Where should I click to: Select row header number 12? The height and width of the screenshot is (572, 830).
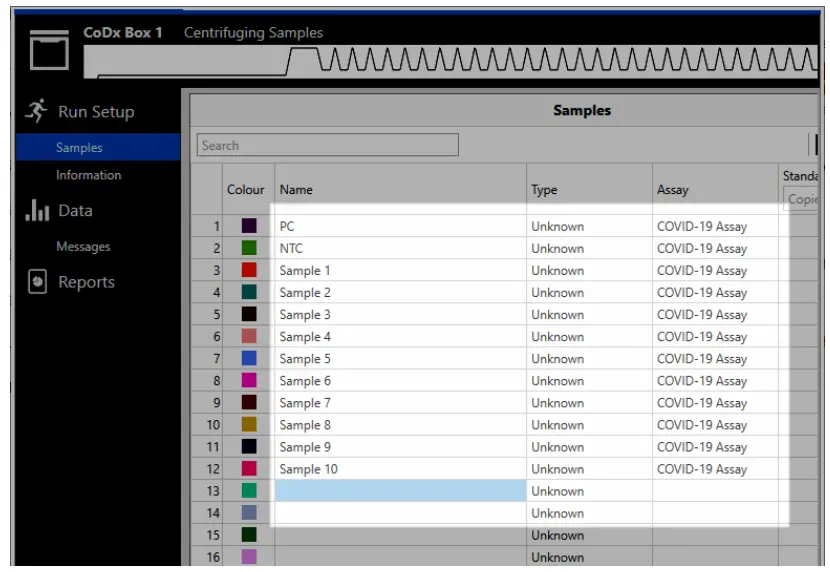[x=207, y=468]
